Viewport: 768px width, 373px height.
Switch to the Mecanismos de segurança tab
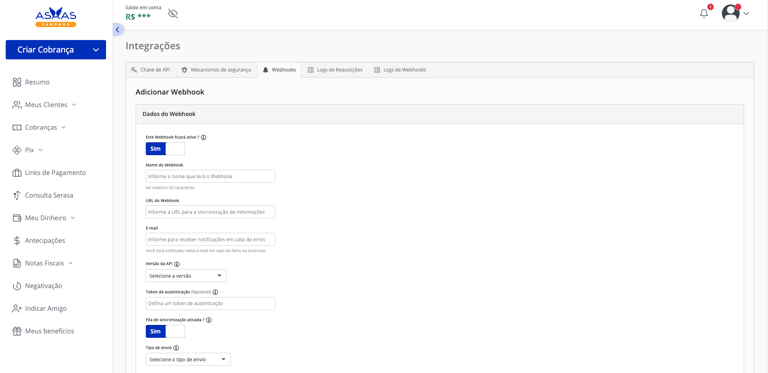pyautogui.click(x=216, y=70)
